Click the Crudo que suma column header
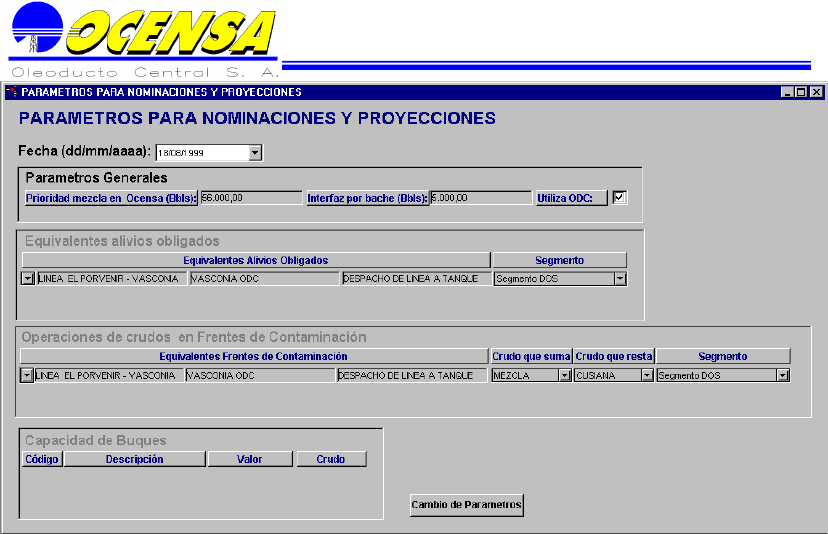Image resolution: width=828 pixels, height=534 pixels. (x=531, y=356)
